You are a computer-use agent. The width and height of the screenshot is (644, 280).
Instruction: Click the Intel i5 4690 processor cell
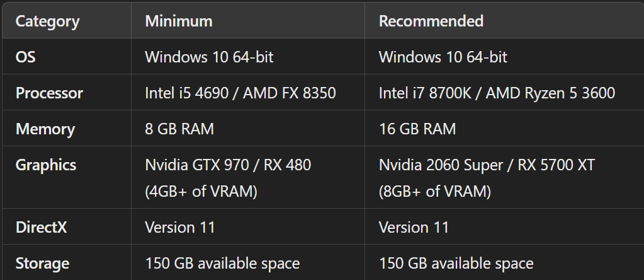[x=240, y=93]
